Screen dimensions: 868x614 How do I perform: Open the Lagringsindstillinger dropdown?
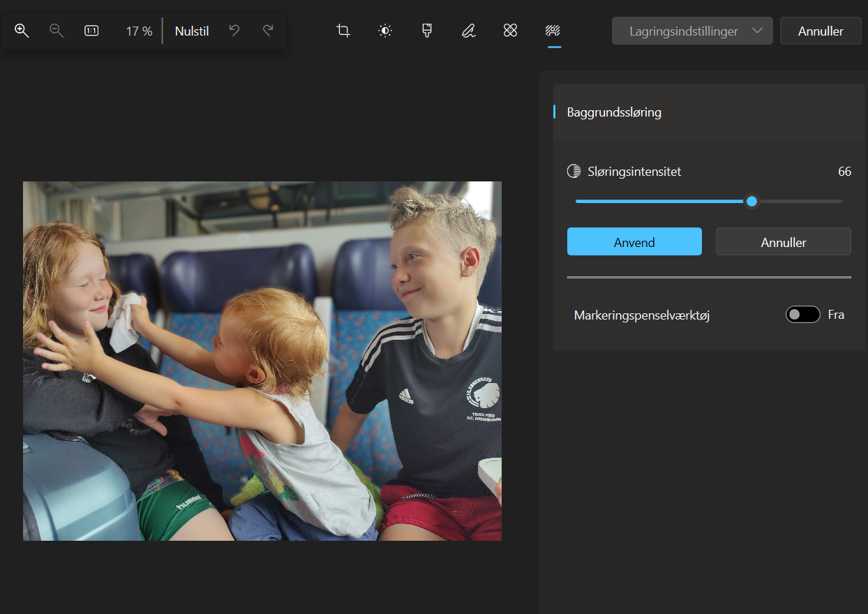pyautogui.click(x=691, y=31)
